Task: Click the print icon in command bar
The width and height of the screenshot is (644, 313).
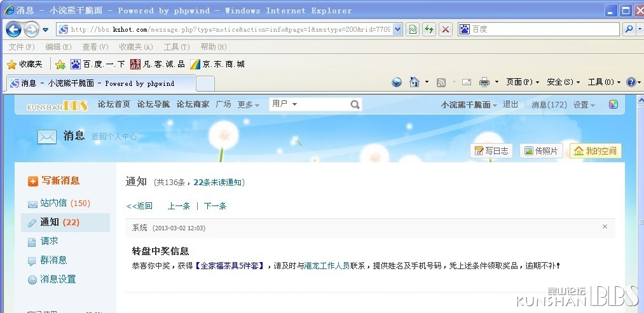Action: 484,82
